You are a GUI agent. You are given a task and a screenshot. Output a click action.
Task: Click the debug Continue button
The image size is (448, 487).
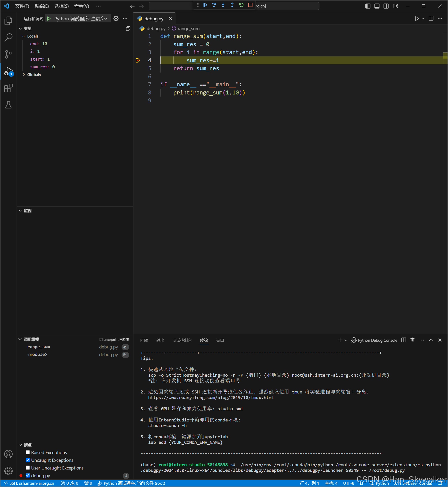205,5
